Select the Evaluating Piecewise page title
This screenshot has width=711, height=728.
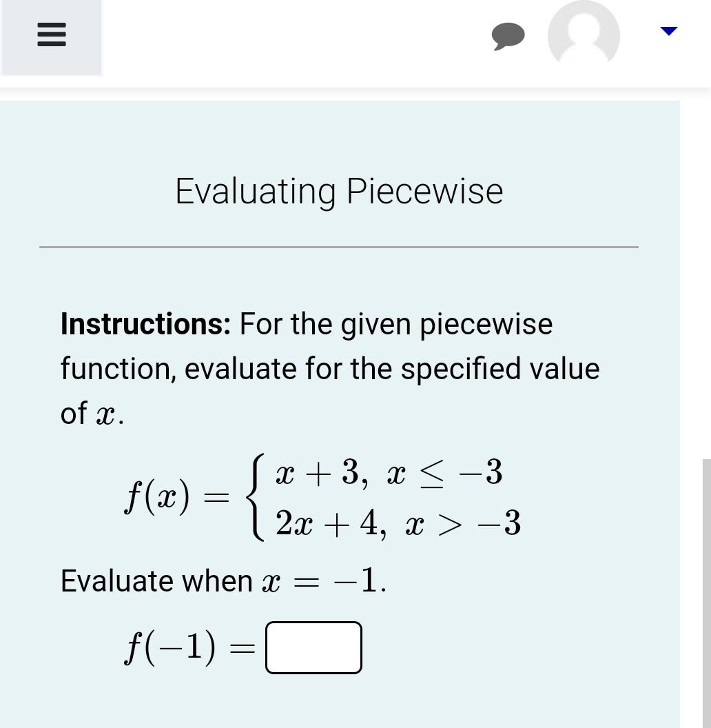click(339, 192)
